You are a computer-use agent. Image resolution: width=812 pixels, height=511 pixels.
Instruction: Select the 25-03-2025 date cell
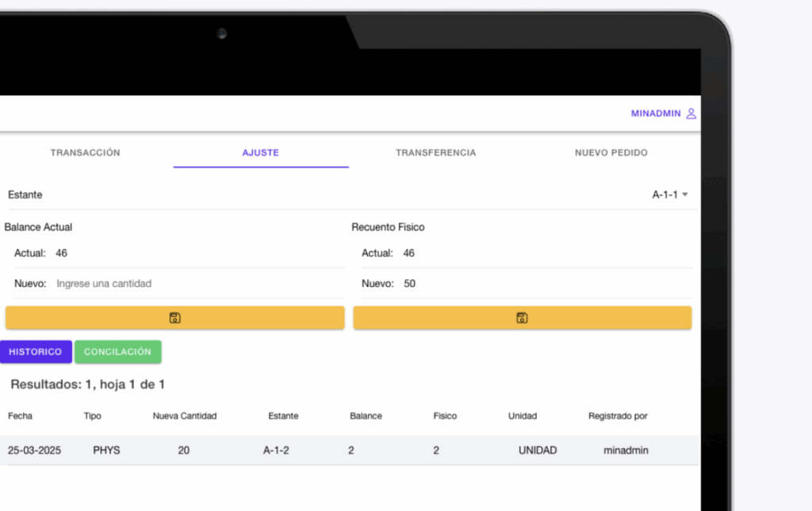[x=34, y=451]
